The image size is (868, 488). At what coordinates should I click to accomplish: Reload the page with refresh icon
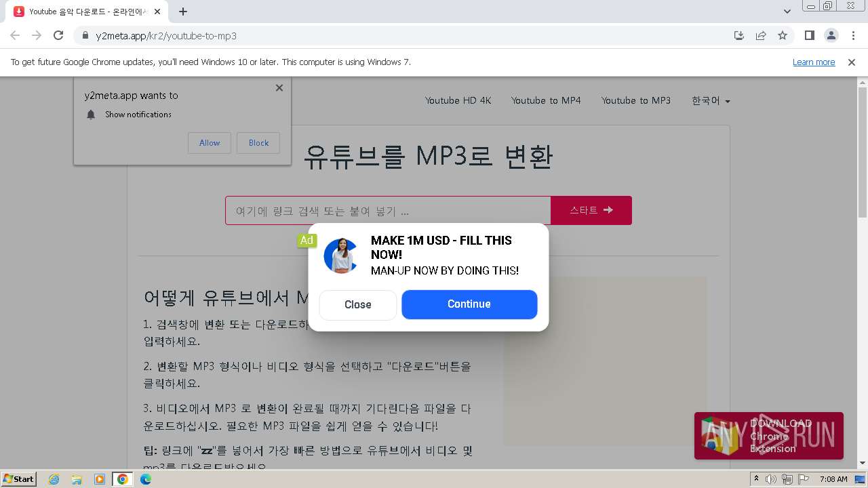tap(58, 35)
